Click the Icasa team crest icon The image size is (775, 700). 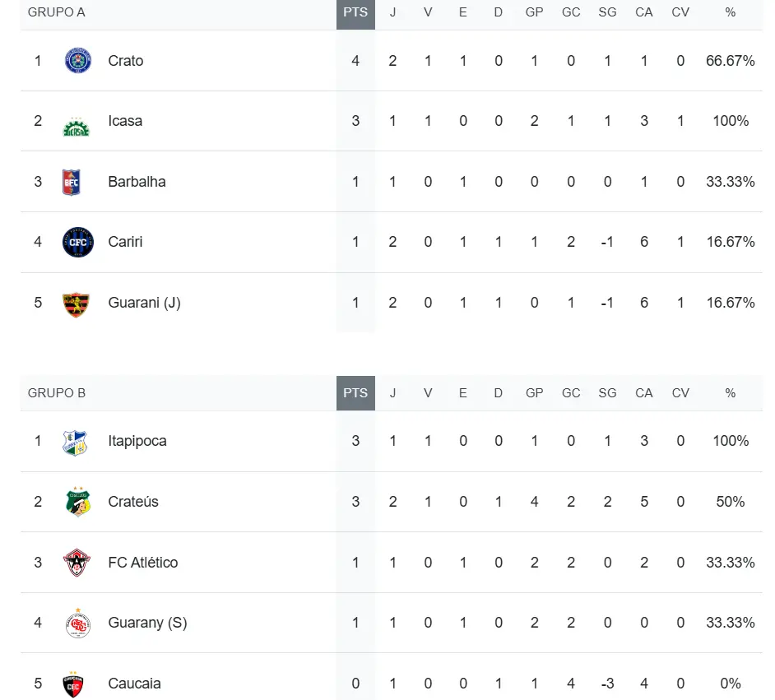(77, 122)
